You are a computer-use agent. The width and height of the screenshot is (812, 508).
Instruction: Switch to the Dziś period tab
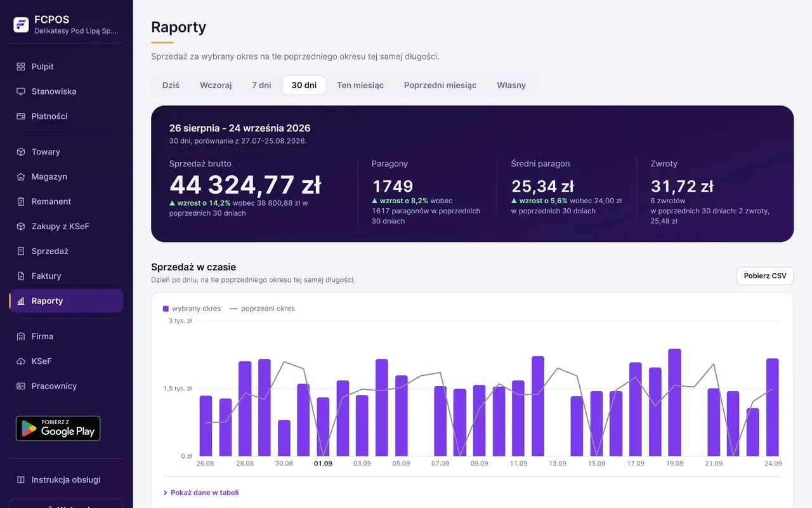pyautogui.click(x=171, y=85)
